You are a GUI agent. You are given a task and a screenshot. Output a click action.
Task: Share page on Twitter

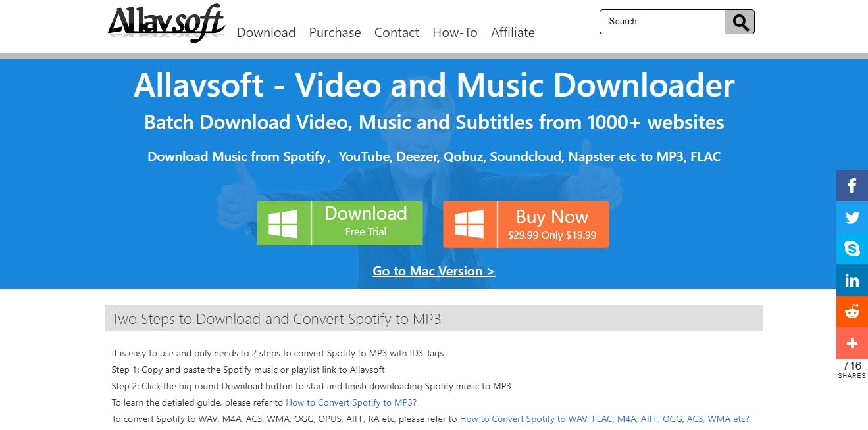(x=852, y=217)
